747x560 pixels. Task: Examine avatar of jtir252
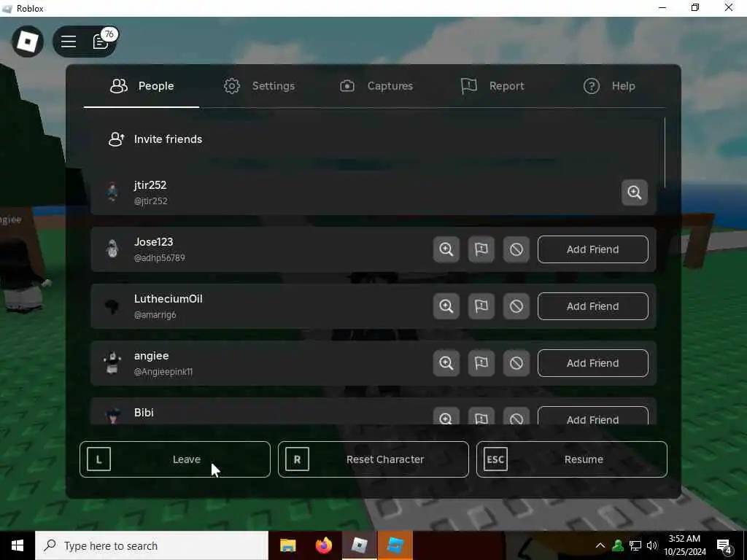click(635, 192)
